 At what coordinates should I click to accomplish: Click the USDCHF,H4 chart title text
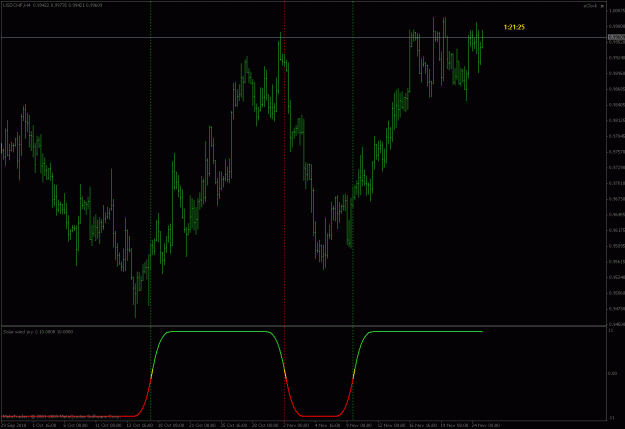pyautogui.click(x=16, y=5)
